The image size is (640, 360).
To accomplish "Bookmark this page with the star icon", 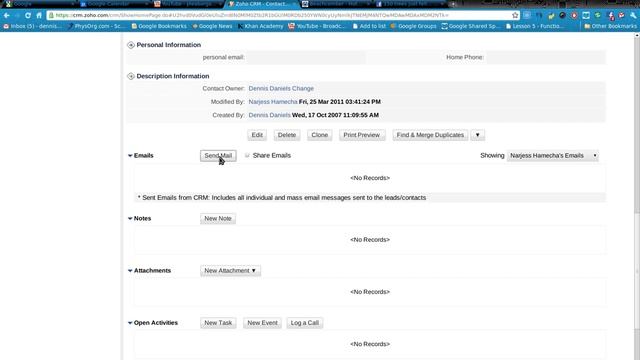I will [x=515, y=15].
